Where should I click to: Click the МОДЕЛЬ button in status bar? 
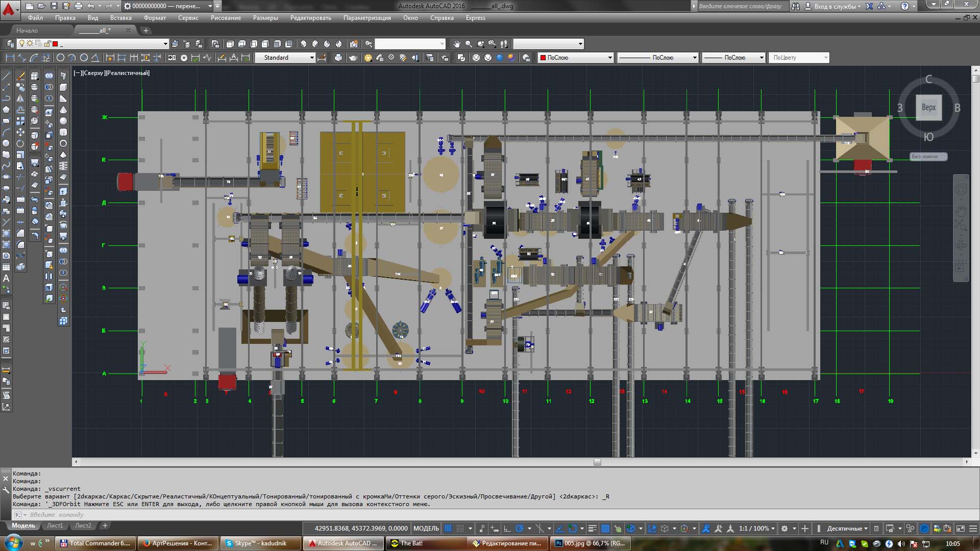point(426,529)
